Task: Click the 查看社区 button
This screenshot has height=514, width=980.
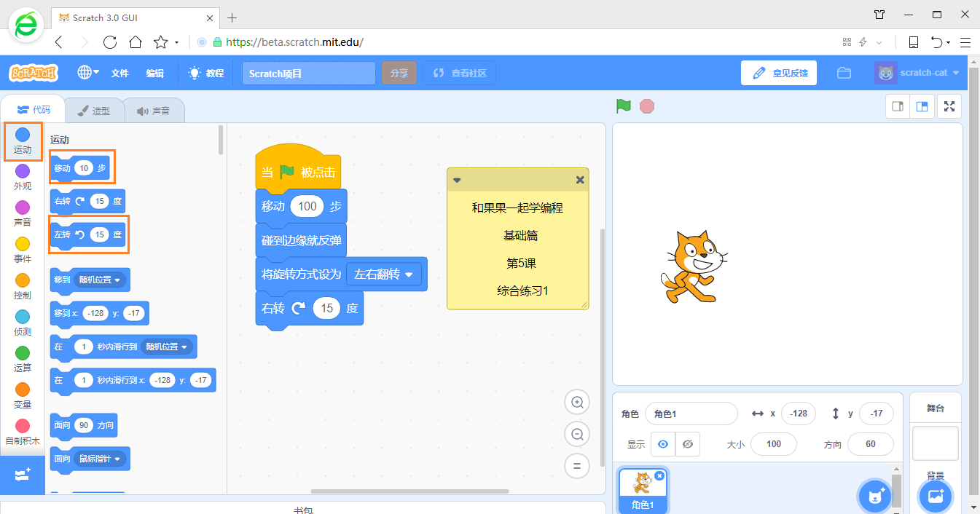Action: [x=459, y=73]
